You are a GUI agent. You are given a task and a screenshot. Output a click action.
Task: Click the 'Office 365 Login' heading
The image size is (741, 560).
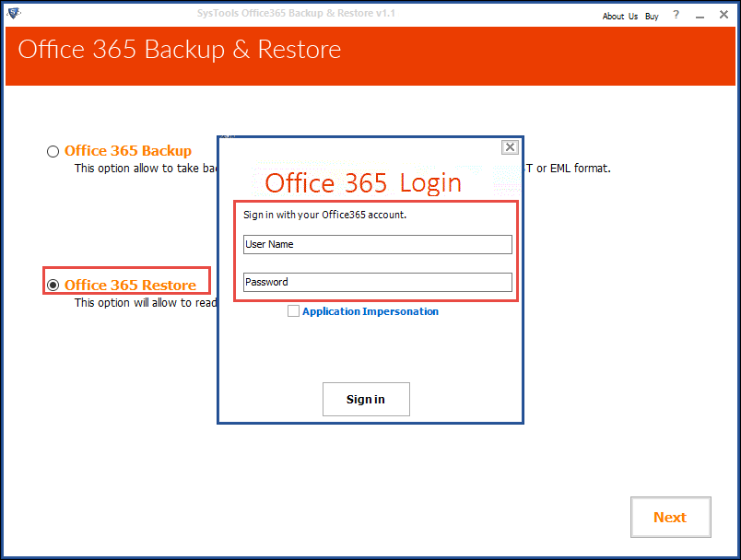363,183
